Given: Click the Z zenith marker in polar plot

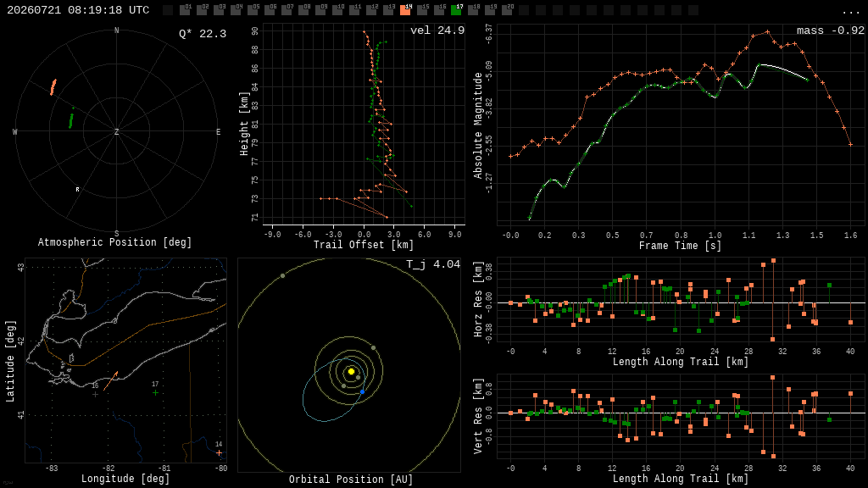Looking at the screenshot, I should [116, 131].
